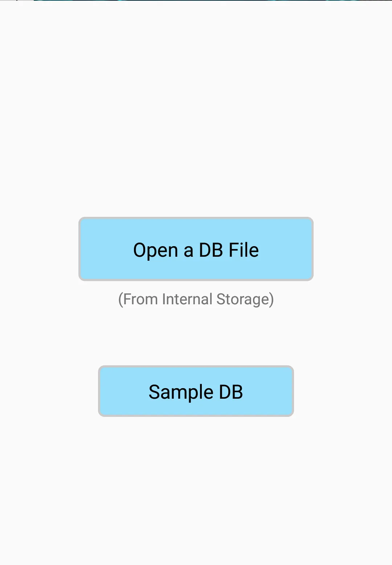Browse internal storage for a DB file
The height and width of the screenshot is (565, 392).
pos(196,249)
